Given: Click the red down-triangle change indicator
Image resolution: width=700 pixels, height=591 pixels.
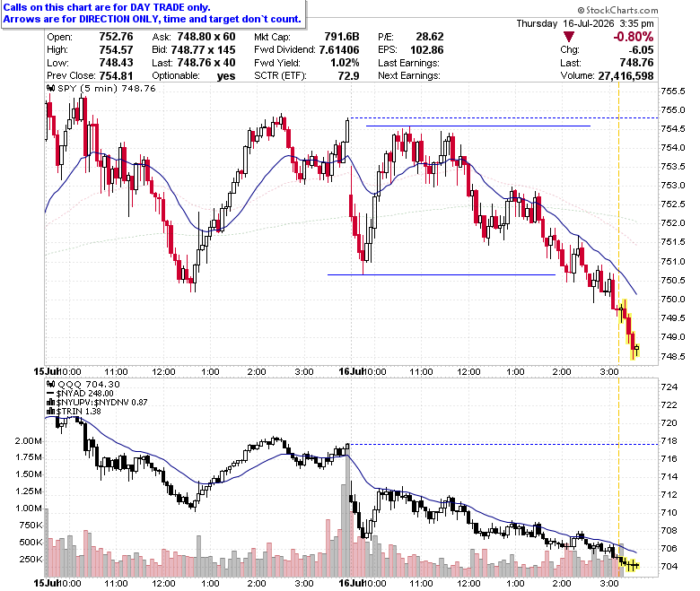Looking at the screenshot, I should point(568,37).
